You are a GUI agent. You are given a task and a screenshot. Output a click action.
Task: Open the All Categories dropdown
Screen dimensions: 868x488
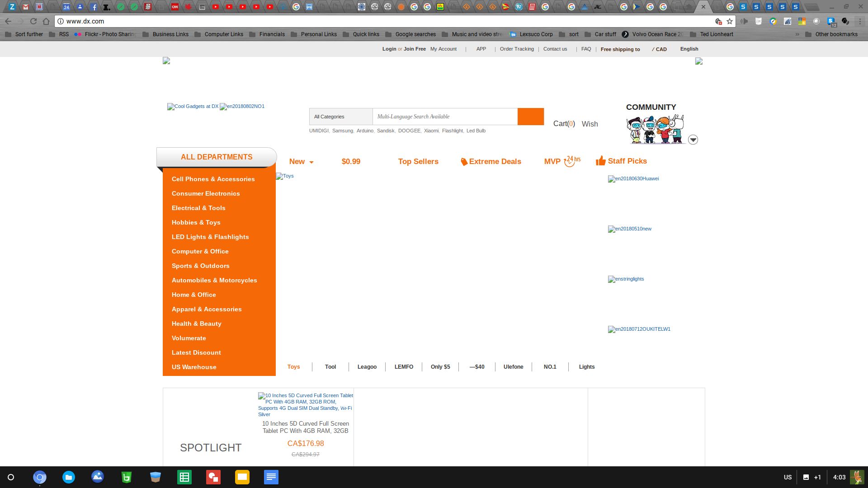coord(341,117)
